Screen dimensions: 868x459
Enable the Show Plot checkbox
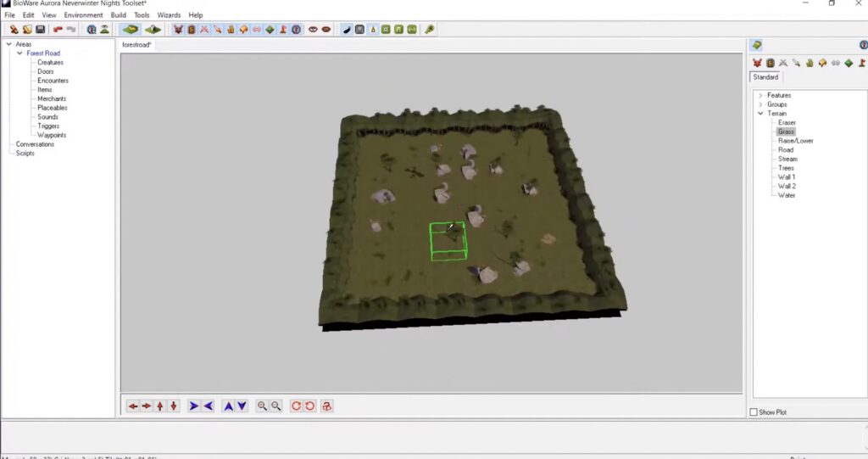[754, 412]
